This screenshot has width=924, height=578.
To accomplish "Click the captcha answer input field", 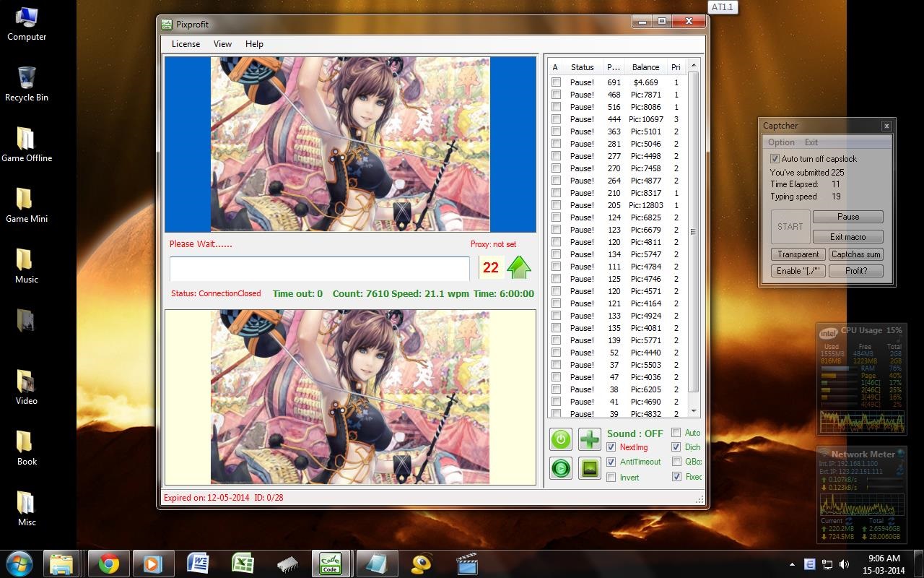I will [x=320, y=268].
